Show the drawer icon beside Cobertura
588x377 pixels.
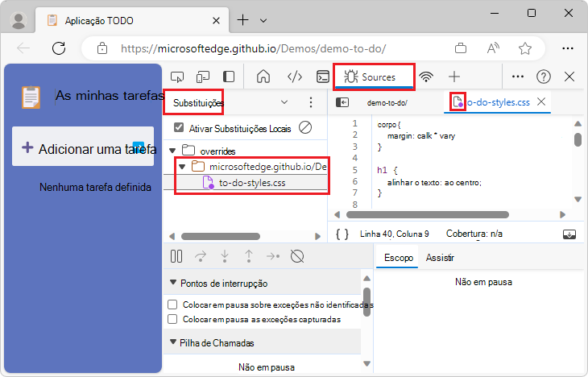pyautogui.click(x=569, y=234)
